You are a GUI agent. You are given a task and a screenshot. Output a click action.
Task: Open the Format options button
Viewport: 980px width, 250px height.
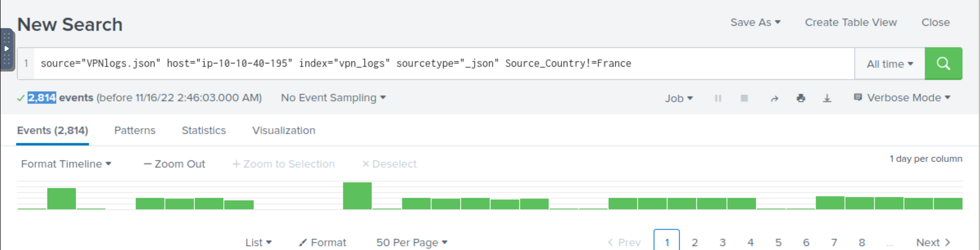(323, 242)
